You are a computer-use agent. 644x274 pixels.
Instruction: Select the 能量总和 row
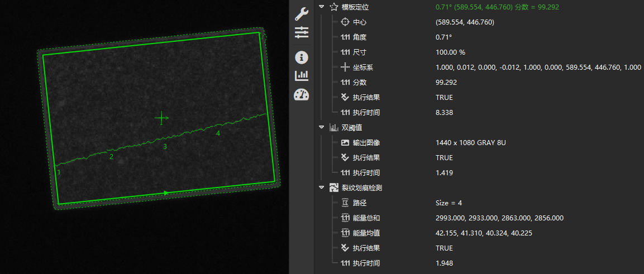pyautogui.click(x=366, y=218)
